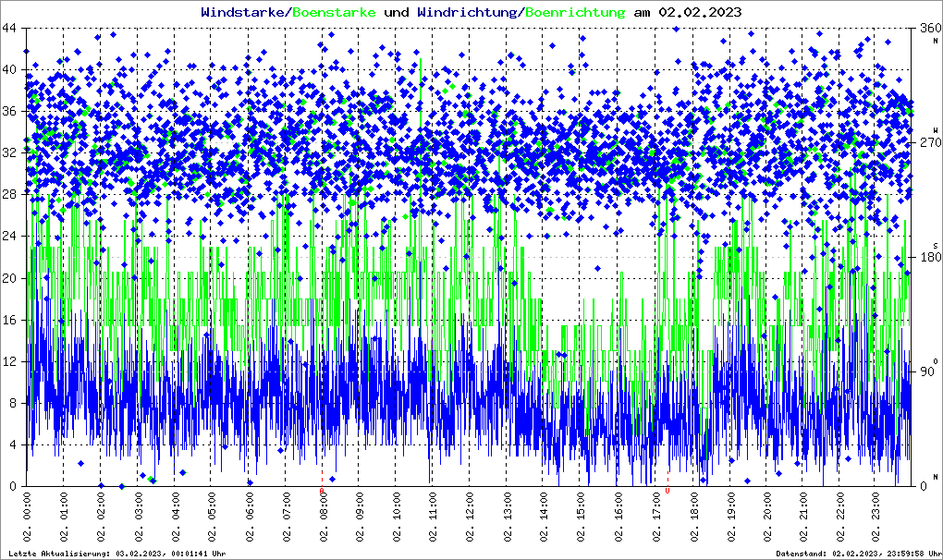Click the Letzte Aktualisierung timestamp footer

click(116, 554)
